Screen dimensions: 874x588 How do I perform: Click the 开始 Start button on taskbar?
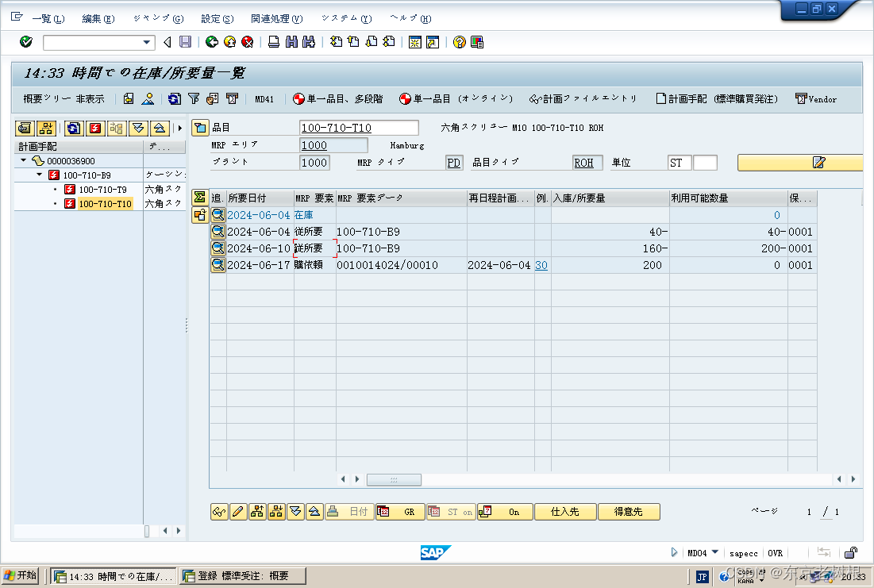(20, 576)
